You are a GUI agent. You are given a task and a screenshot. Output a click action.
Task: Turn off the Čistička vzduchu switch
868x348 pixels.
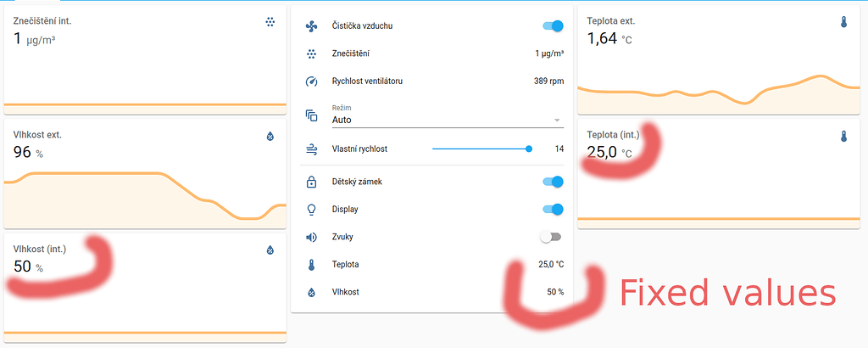pos(553,26)
